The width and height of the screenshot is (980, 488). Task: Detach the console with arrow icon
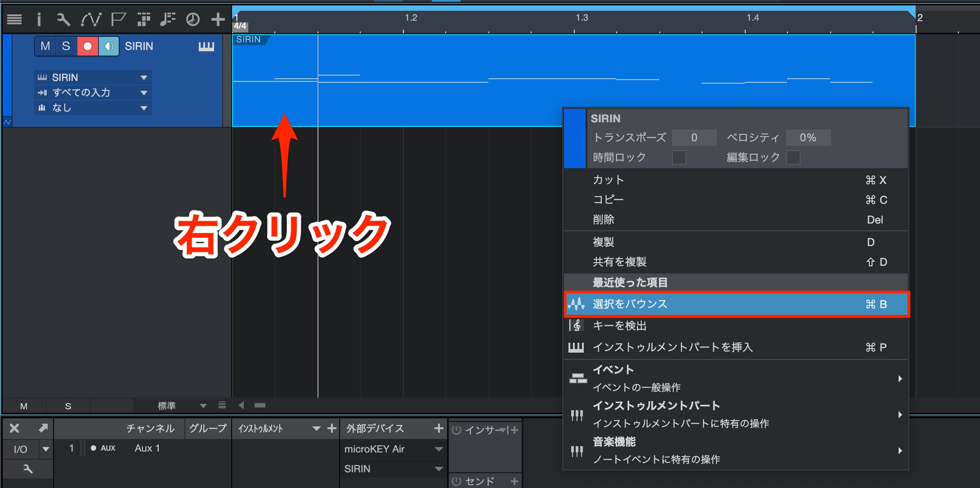pyautogui.click(x=43, y=428)
